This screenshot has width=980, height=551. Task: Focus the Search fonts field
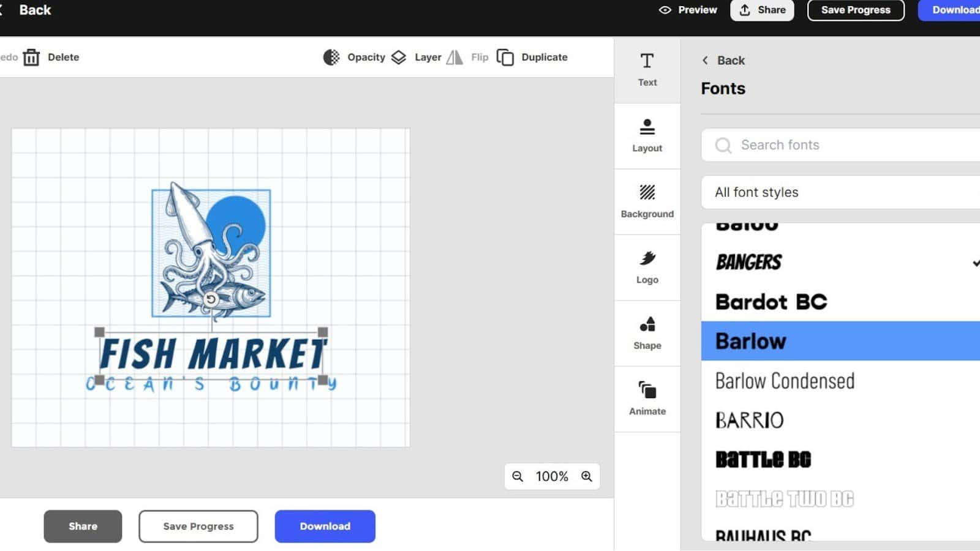845,145
